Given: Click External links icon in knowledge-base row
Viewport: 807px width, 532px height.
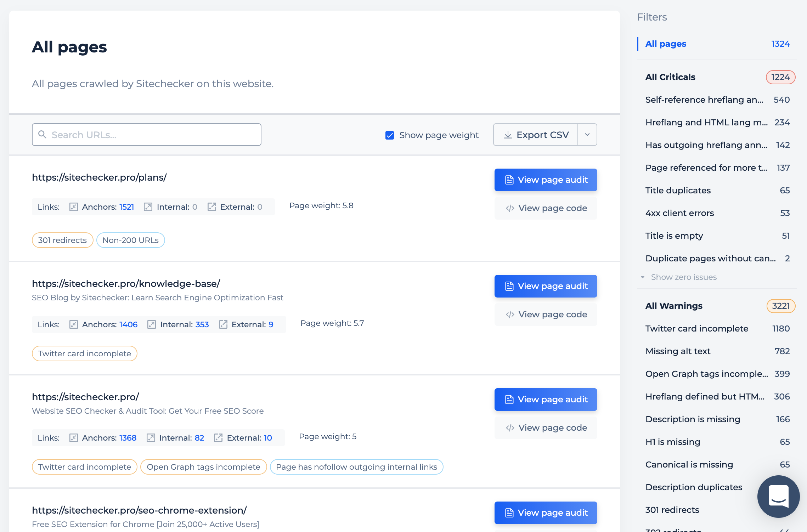Looking at the screenshot, I should (x=223, y=324).
